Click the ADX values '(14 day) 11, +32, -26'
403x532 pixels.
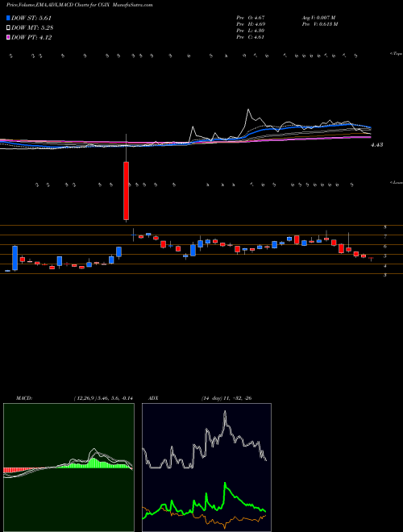tap(226, 398)
